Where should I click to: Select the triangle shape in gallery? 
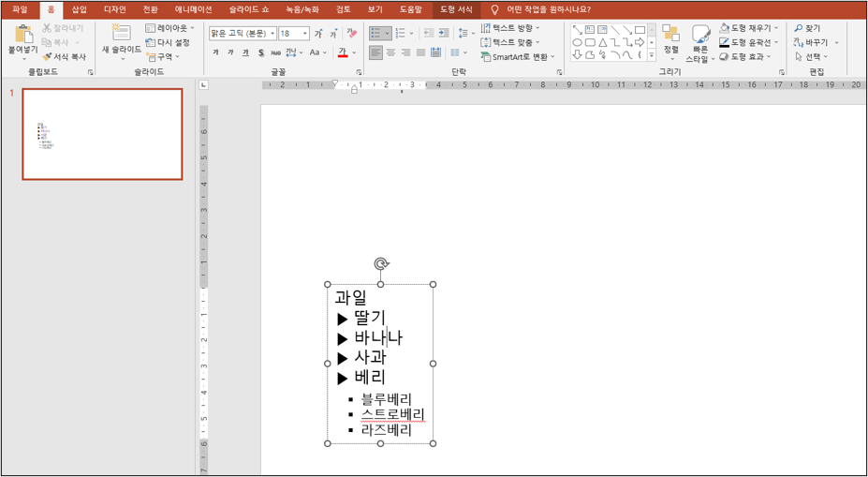pyautogui.click(x=602, y=42)
